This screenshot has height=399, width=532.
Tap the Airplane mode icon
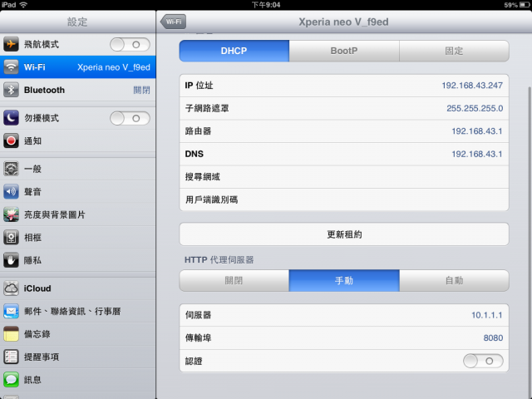pyautogui.click(x=11, y=44)
